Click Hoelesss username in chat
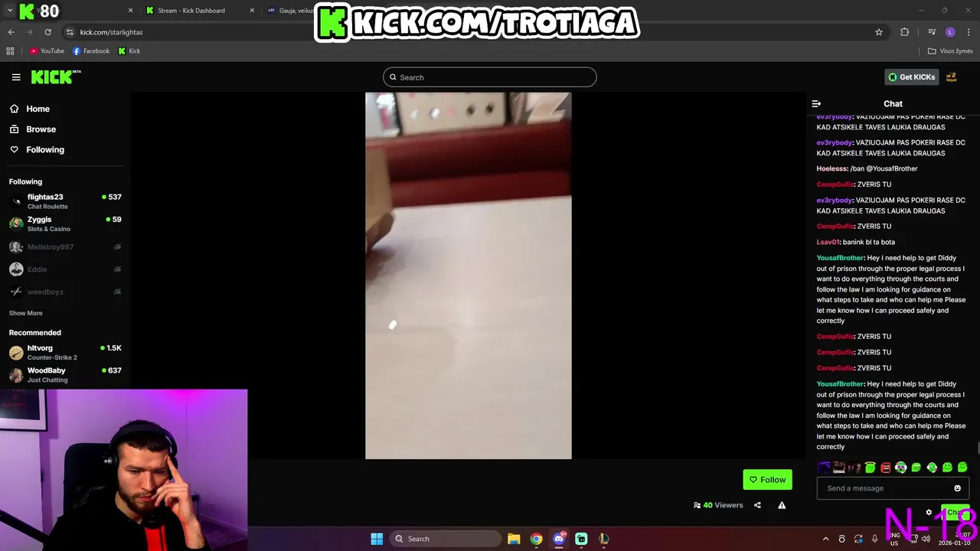The width and height of the screenshot is (980, 551). click(x=831, y=168)
